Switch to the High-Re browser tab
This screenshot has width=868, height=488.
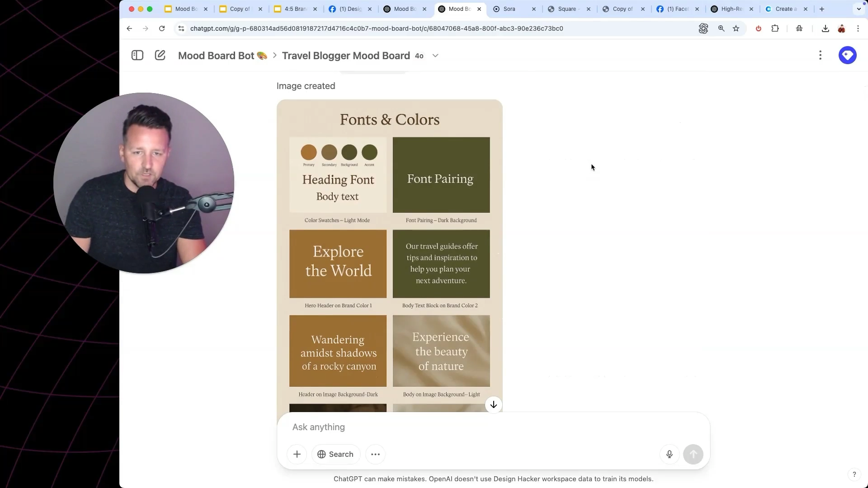point(731,9)
